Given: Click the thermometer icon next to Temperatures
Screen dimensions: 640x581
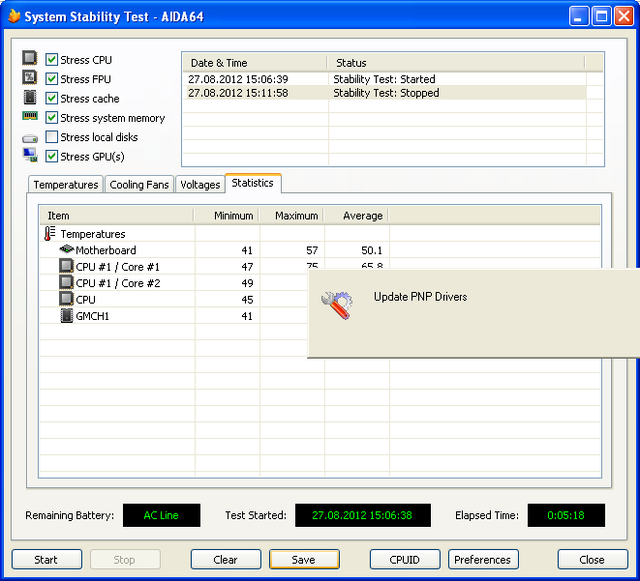Looking at the screenshot, I should pyautogui.click(x=50, y=234).
